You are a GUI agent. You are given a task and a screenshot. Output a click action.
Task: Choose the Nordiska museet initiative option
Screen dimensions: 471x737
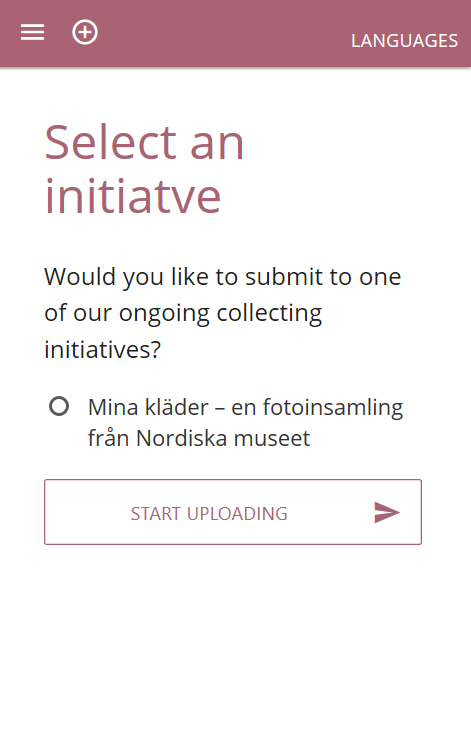pos(59,407)
